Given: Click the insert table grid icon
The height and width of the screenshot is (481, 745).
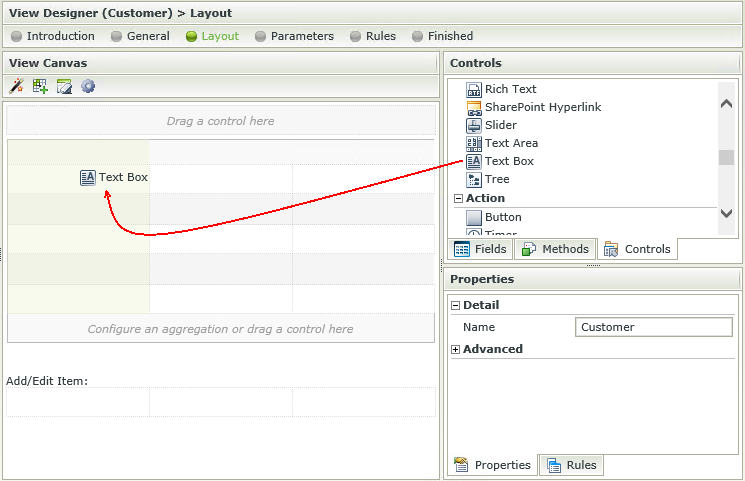Looking at the screenshot, I should pyautogui.click(x=40, y=86).
